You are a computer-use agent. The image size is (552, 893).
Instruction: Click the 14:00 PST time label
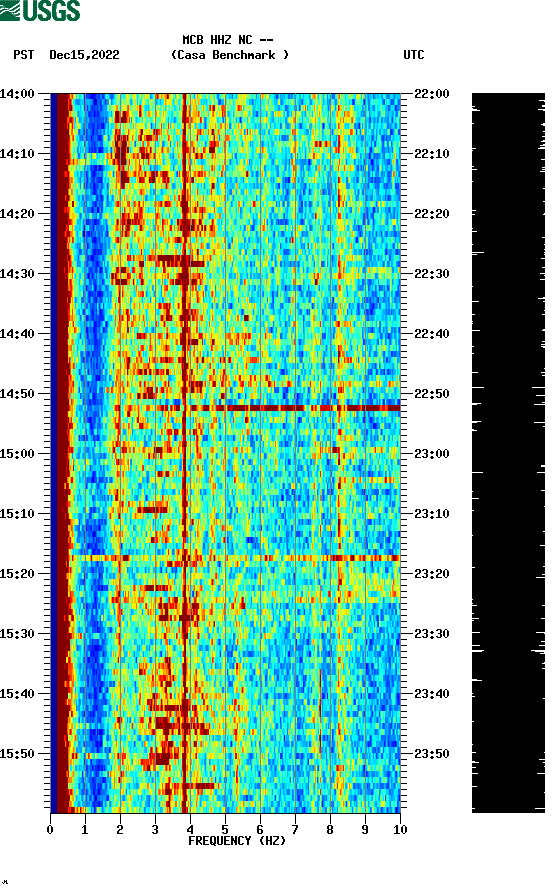(17, 94)
